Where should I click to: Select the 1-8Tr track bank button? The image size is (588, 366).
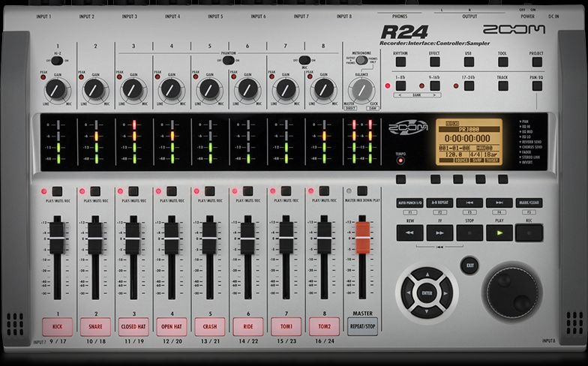(x=400, y=85)
